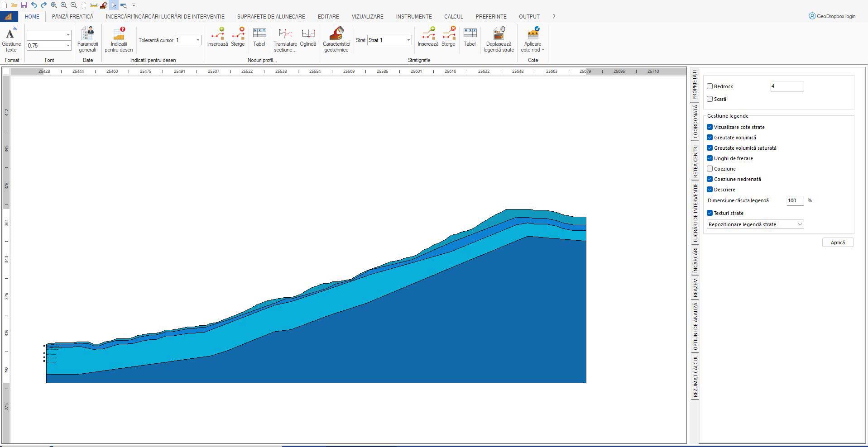
Task: Click the Aplică button
Action: (837, 243)
